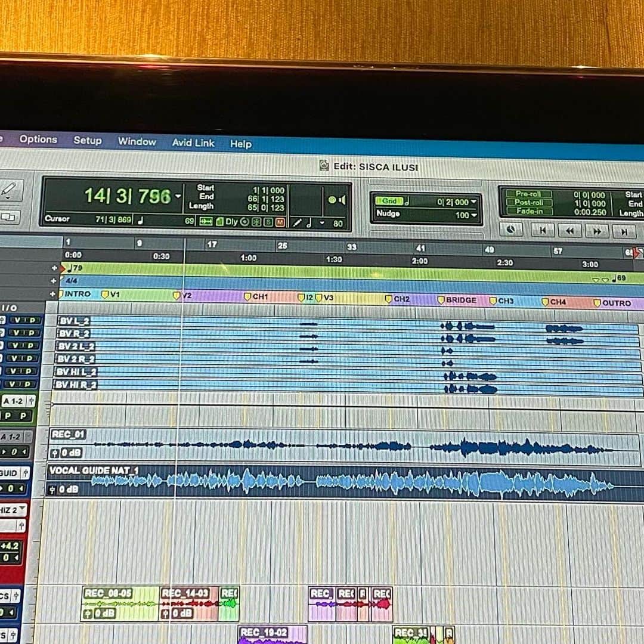This screenshot has width=644, height=644.
Task: Toggle the V button on the BV HI R_2 track
Action: (13, 385)
